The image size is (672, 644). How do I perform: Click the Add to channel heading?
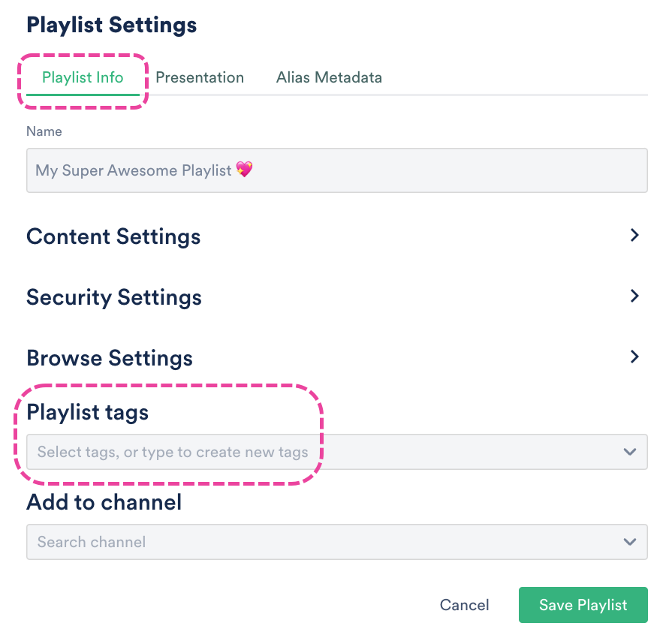coord(104,501)
